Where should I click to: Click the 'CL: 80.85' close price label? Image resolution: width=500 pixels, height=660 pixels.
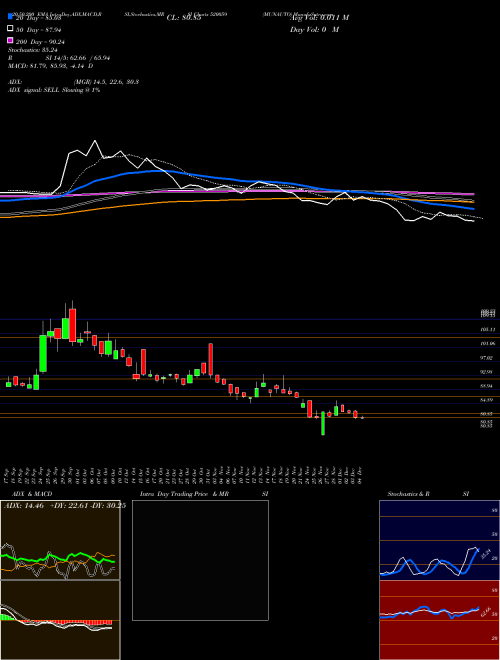(x=184, y=18)
